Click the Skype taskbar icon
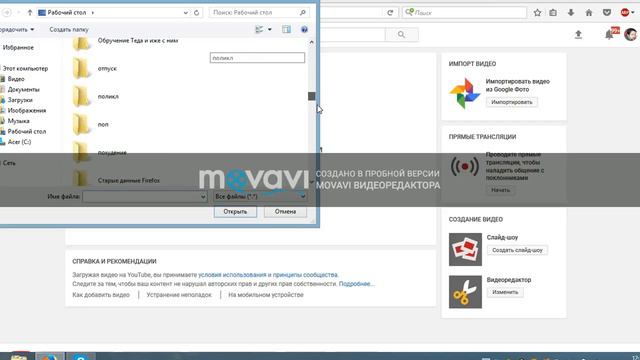 pyautogui.click(x=81, y=356)
